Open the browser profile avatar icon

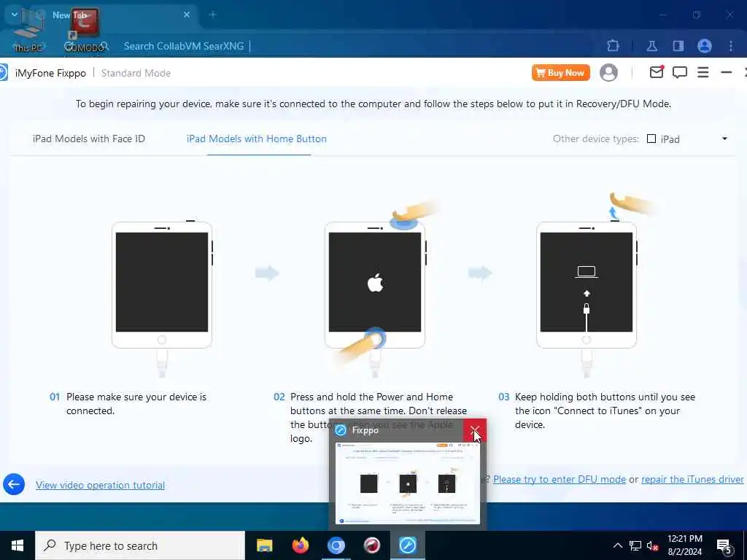tap(704, 46)
